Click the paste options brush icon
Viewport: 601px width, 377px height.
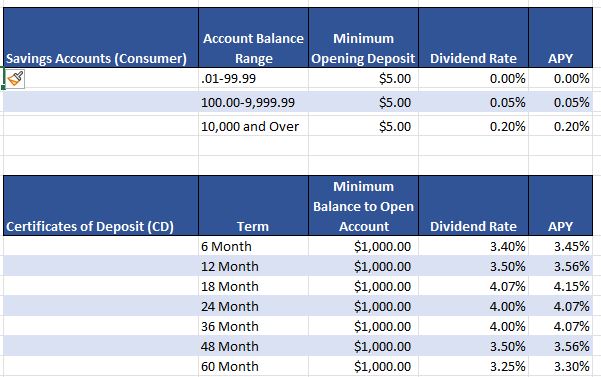pos(16,79)
